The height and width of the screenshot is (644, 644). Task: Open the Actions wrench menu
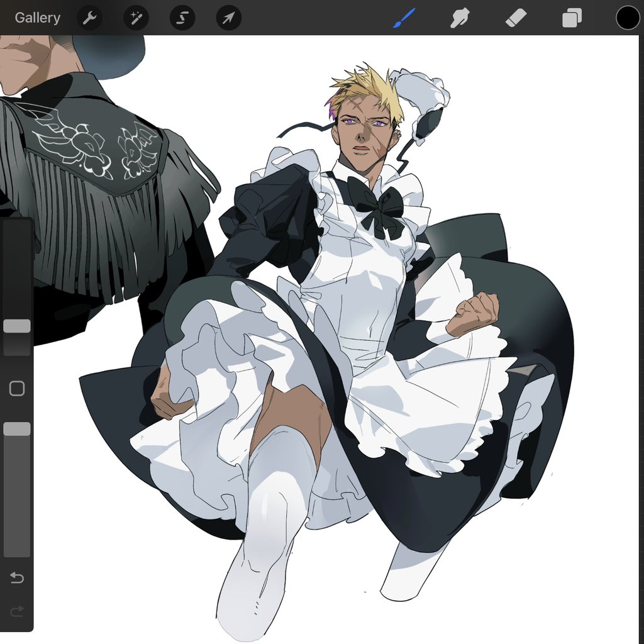pyautogui.click(x=89, y=18)
